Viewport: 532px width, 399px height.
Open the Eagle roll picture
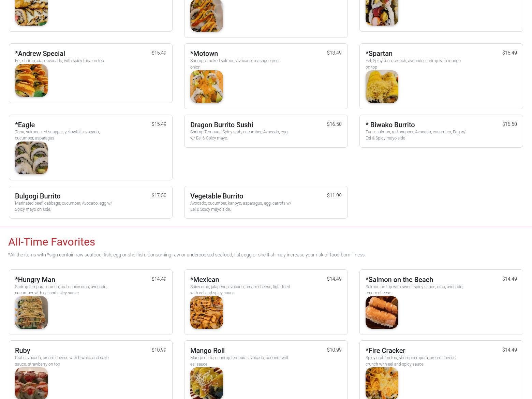point(31,158)
